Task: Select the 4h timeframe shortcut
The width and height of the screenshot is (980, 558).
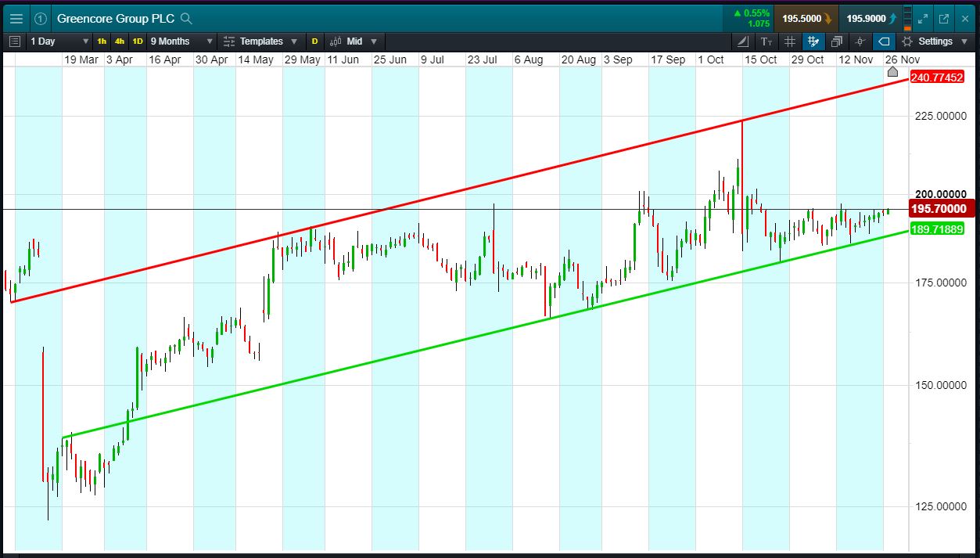Action: coord(120,41)
